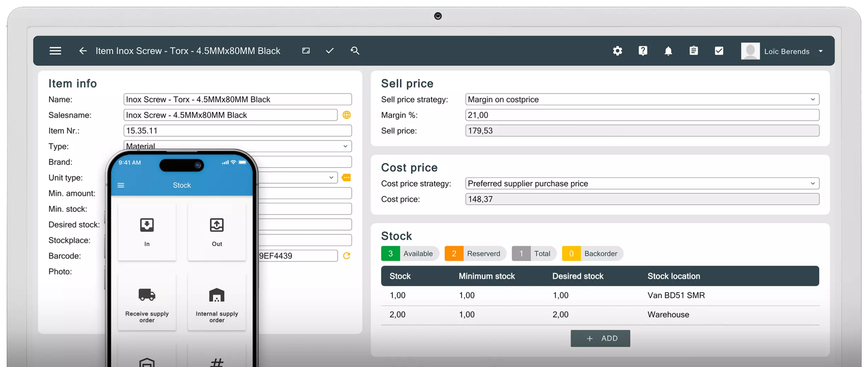Open the search icon in header
868x367 pixels.
(x=355, y=51)
